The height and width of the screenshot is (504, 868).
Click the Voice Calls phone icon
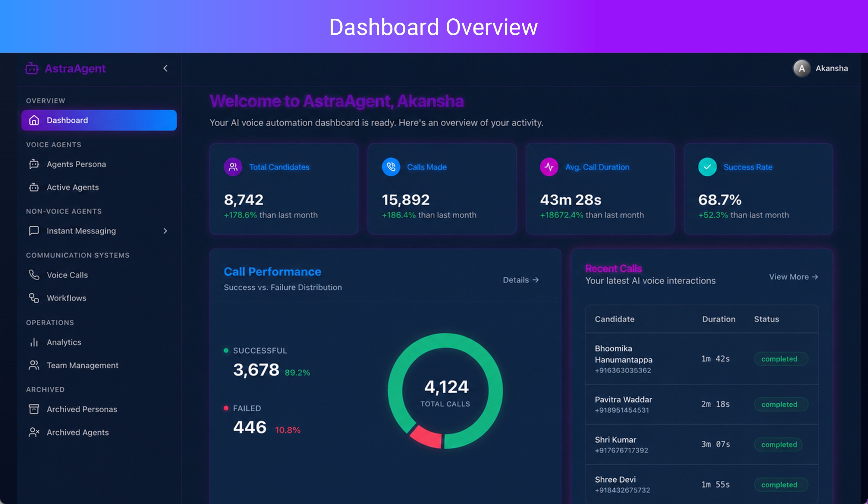[34, 275]
